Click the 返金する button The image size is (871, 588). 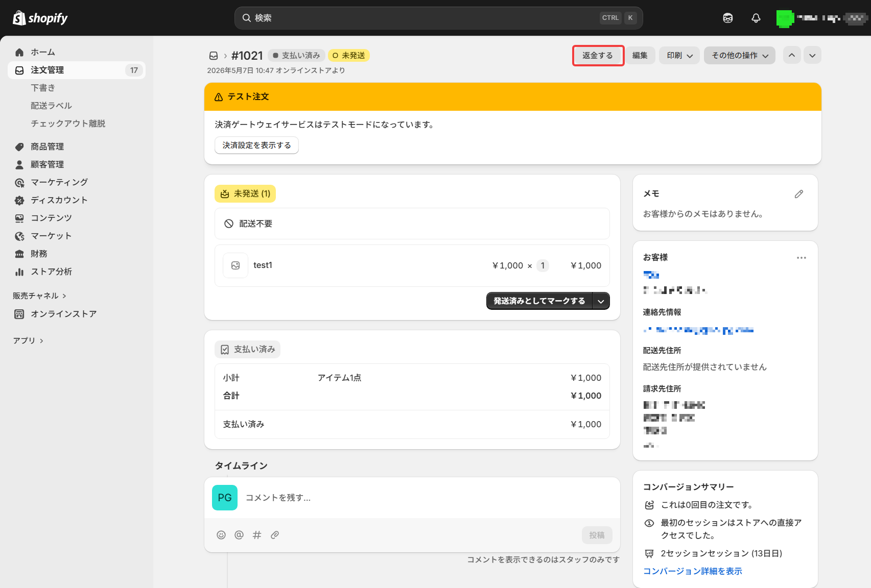coord(598,55)
